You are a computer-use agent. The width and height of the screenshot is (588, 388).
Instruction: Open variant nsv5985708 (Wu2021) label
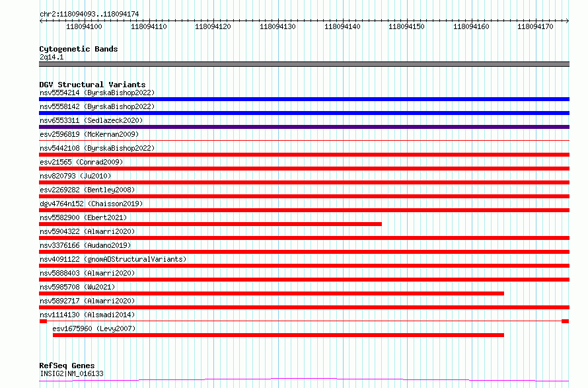point(77,287)
